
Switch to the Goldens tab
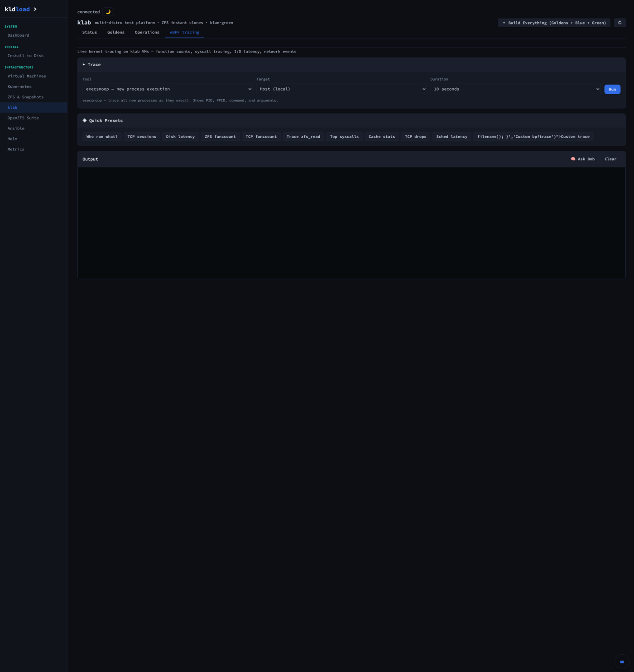point(116,32)
